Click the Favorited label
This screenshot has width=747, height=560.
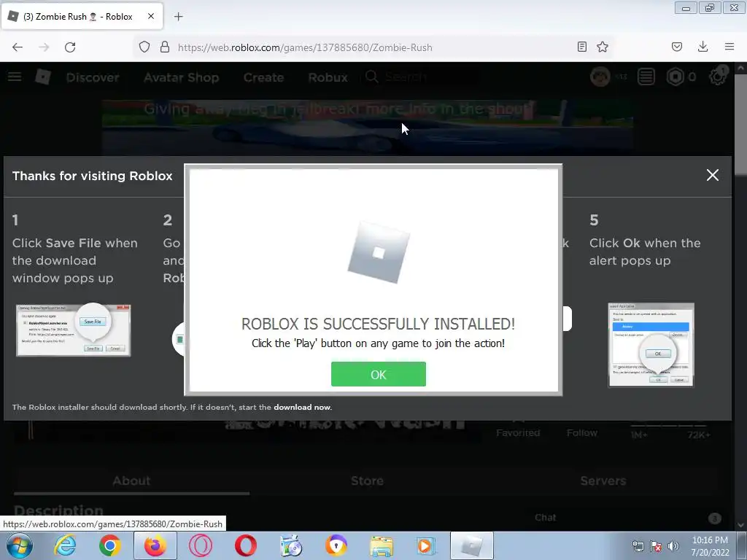point(518,433)
